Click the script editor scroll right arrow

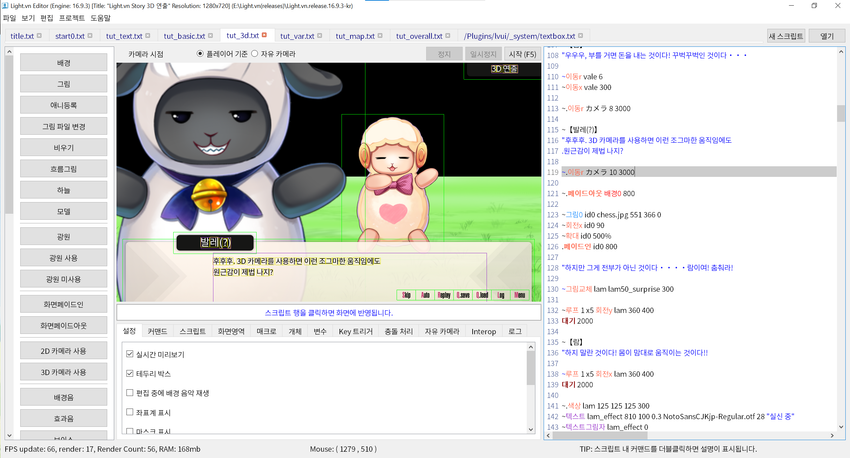(x=832, y=435)
